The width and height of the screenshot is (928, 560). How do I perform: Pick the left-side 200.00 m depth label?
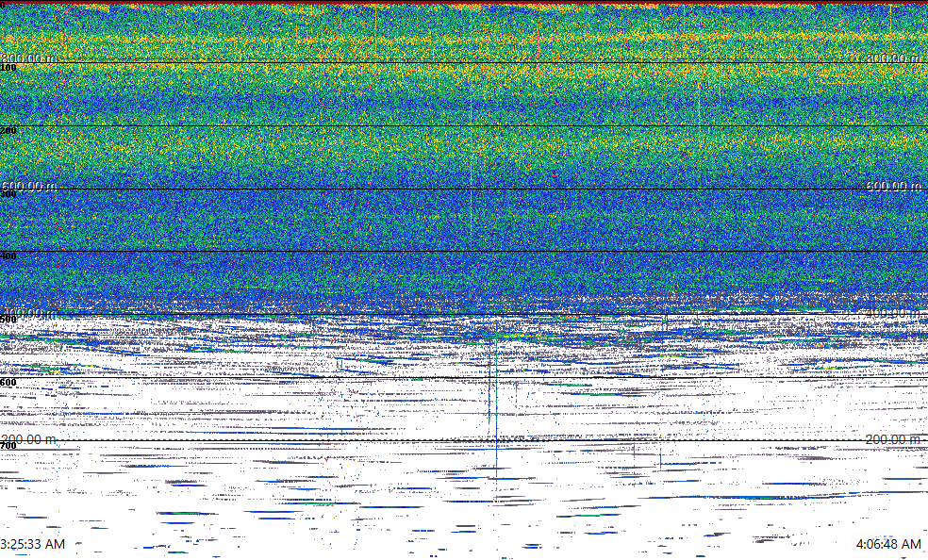pyautogui.click(x=29, y=439)
